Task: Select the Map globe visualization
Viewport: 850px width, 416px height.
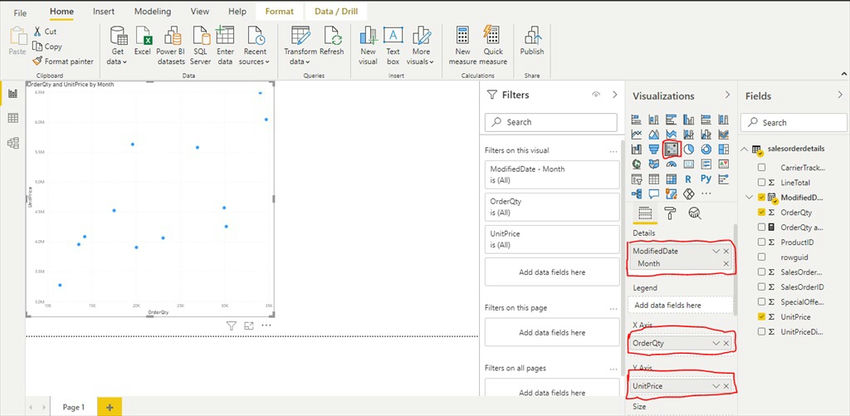Action: [x=636, y=164]
